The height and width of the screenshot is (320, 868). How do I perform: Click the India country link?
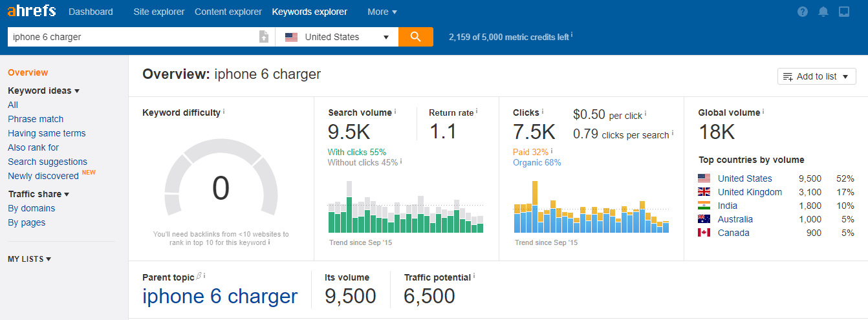pyautogui.click(x=728, y=206)
